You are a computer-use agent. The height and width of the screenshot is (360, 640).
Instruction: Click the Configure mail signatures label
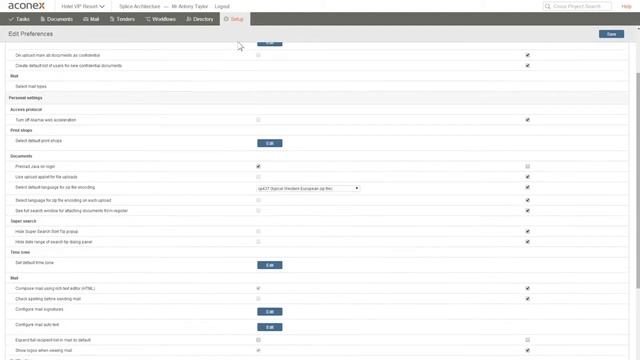tap(39, 309)
